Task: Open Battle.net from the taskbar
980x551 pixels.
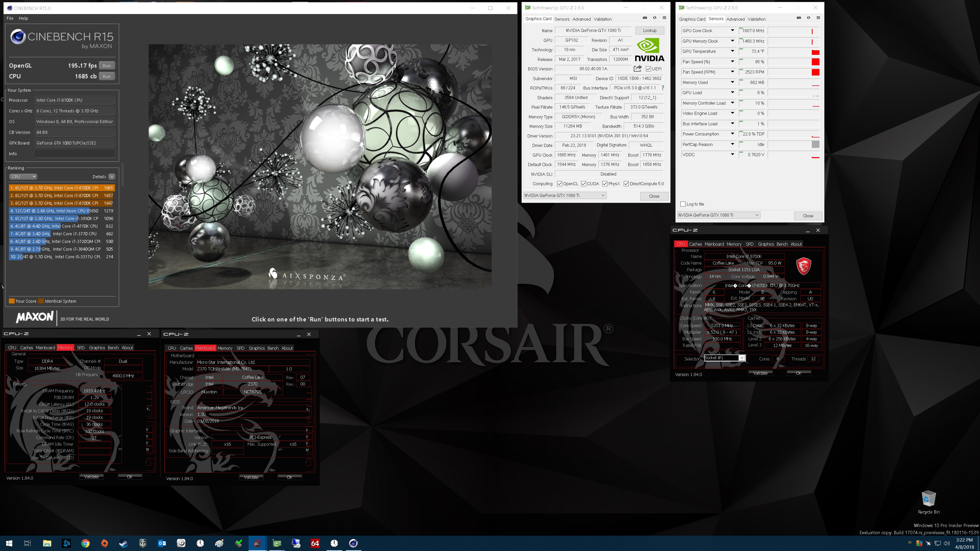Action: 66,543
